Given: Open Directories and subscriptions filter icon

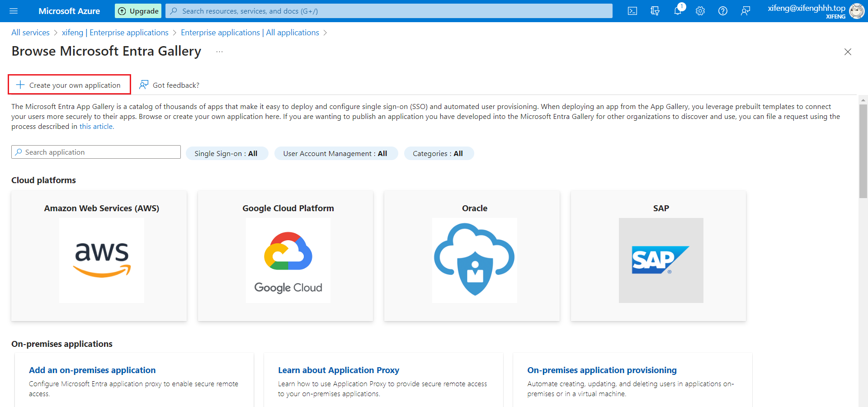Looking at the screenshot, I should 655,11.
